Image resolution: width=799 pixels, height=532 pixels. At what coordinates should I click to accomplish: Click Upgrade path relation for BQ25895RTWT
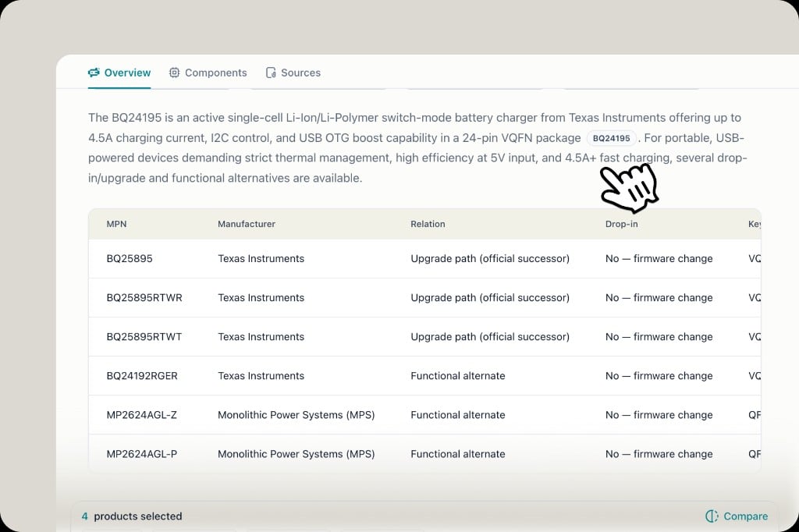point(490,337)
